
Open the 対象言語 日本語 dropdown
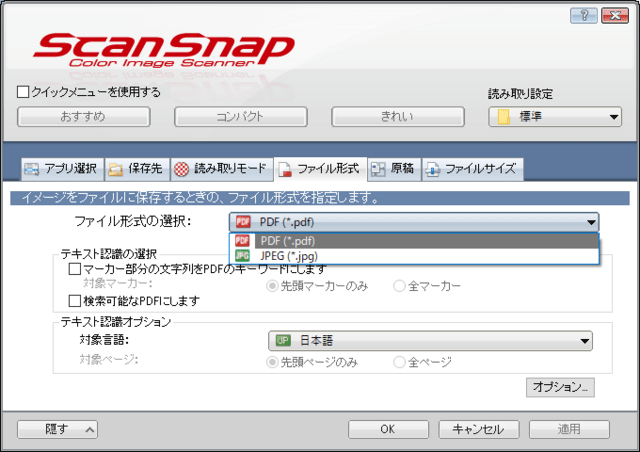pos(430,341)
